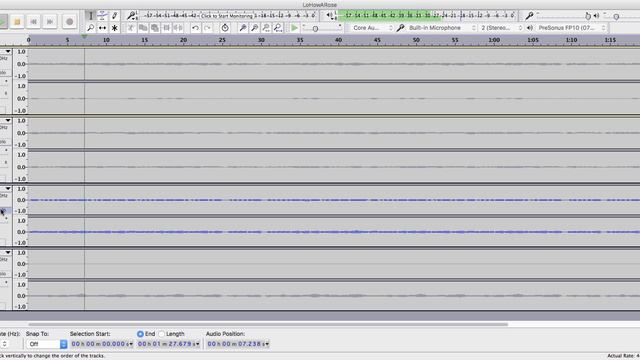The image size is (640, 360).
Task: Adjust the playback speed slider
Action: (315, 29)
